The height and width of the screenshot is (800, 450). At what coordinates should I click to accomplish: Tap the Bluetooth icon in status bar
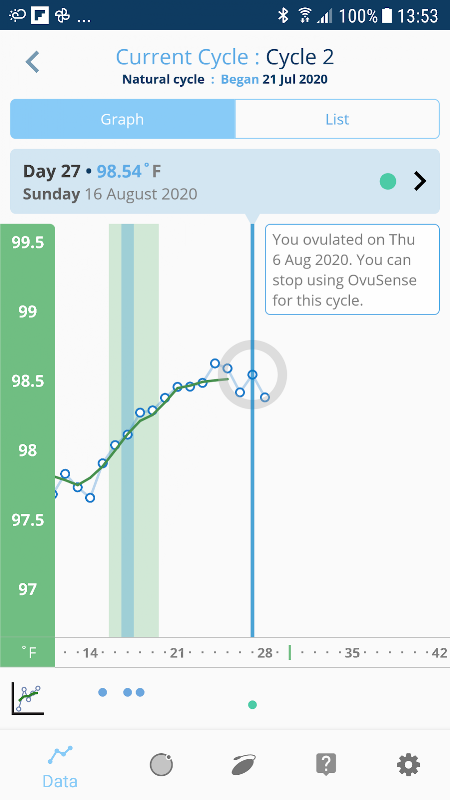(x=283, y=15)
